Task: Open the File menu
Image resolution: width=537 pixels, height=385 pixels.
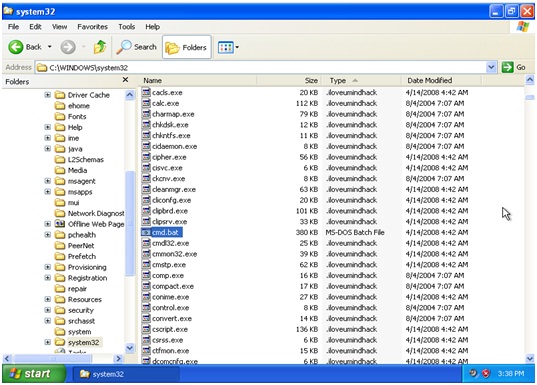Action: click(x=14, y=27)
